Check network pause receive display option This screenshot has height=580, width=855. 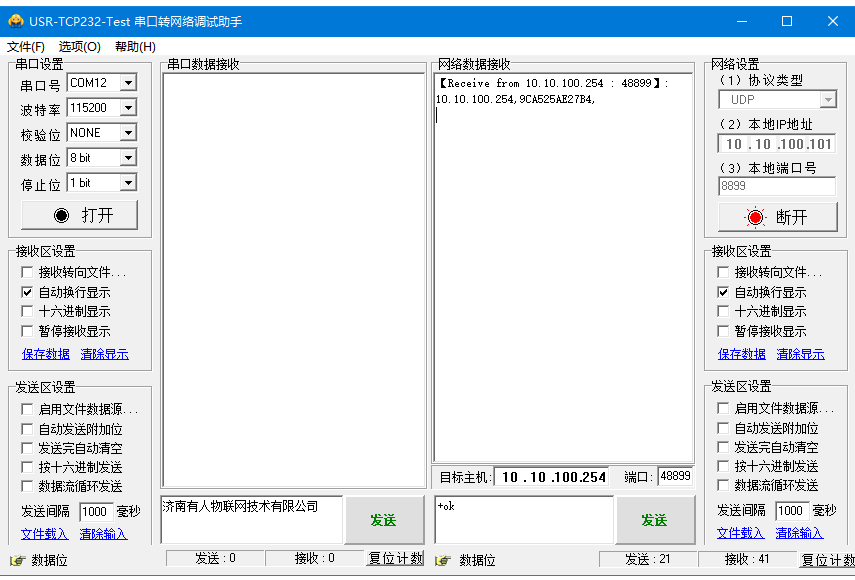tap(723, 331)
